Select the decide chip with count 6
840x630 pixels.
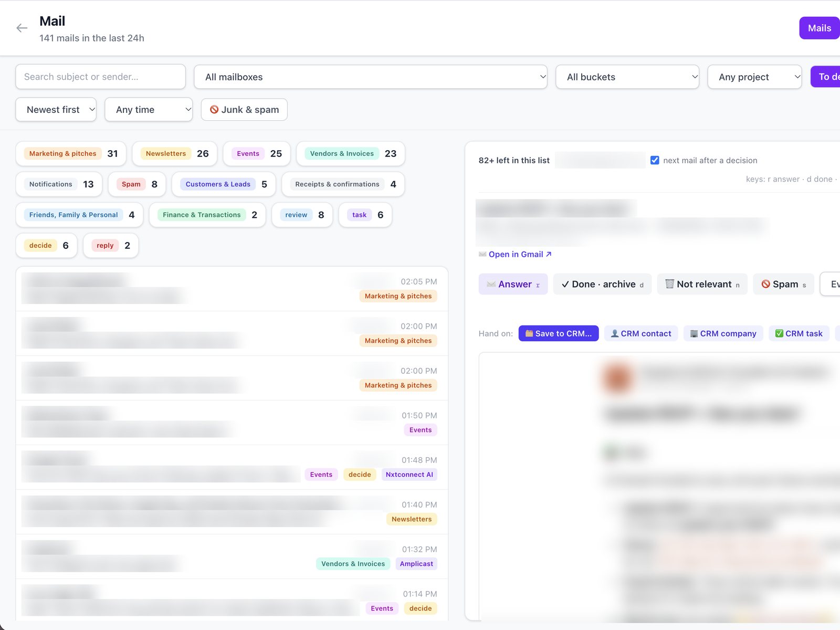click(46, 246)
